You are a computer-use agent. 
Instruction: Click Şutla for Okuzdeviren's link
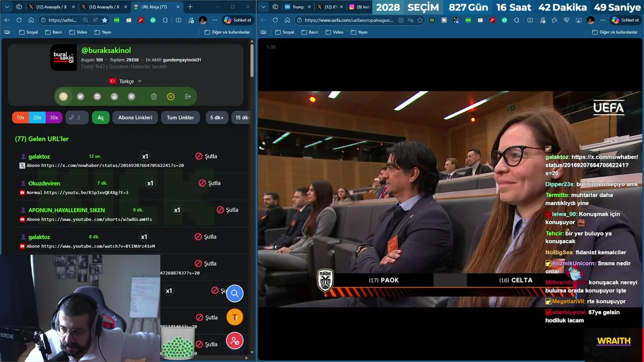tap(209, 183)
